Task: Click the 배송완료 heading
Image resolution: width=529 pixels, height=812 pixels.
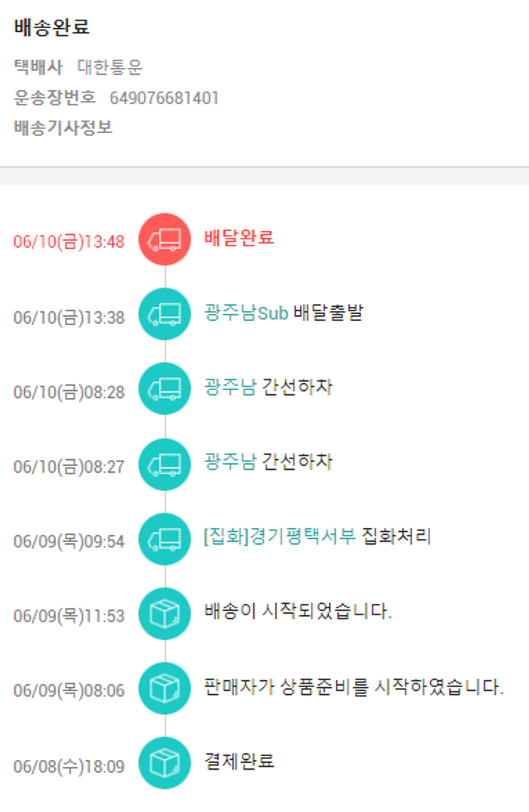Action: click(51, 28)
